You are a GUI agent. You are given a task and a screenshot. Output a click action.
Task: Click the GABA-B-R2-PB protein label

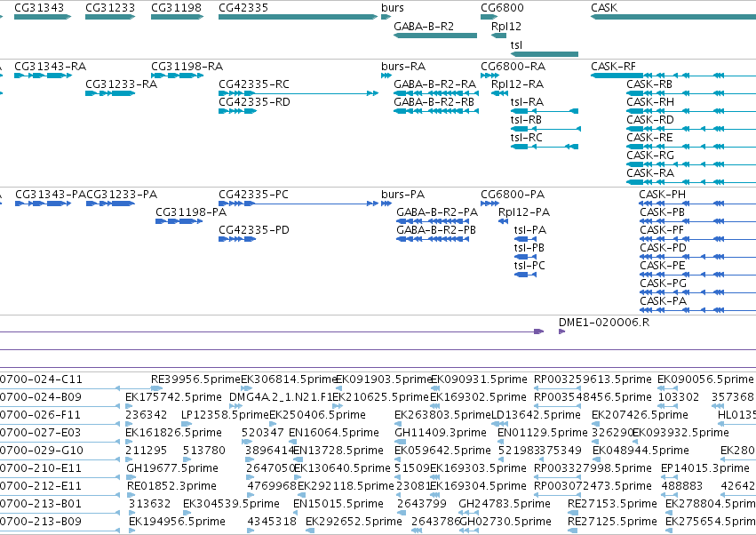coord(436,230)
